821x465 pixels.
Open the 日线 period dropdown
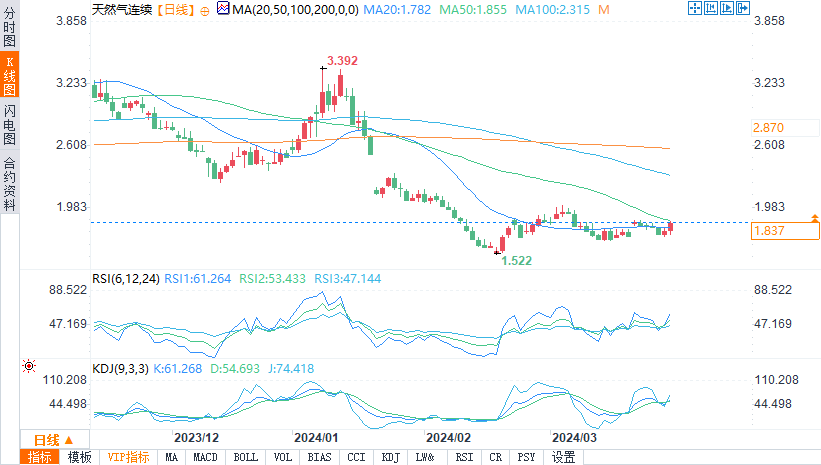click(x=54, y=440)
